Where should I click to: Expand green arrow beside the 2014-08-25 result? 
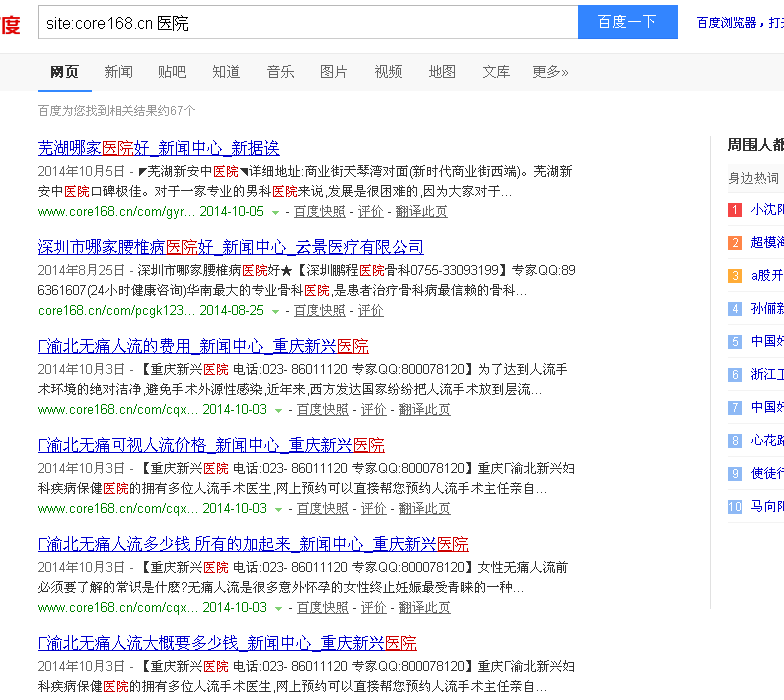(276, 312)
